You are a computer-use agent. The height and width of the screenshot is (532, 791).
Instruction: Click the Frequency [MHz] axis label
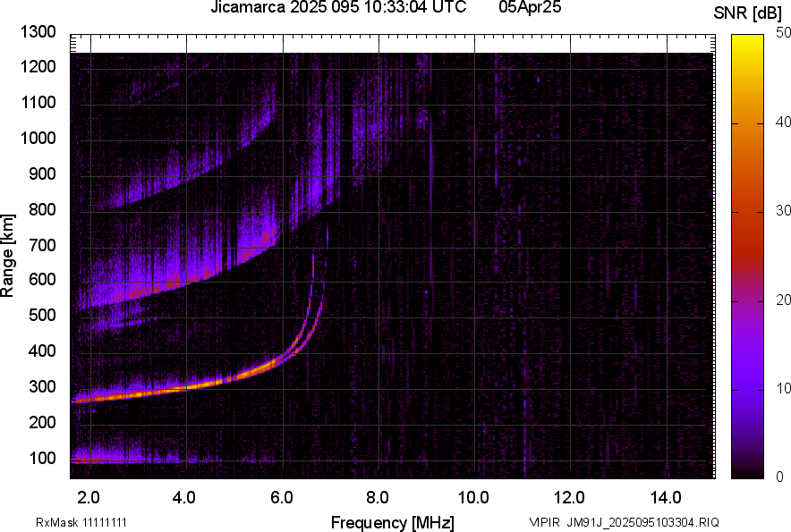click(392, 522)
